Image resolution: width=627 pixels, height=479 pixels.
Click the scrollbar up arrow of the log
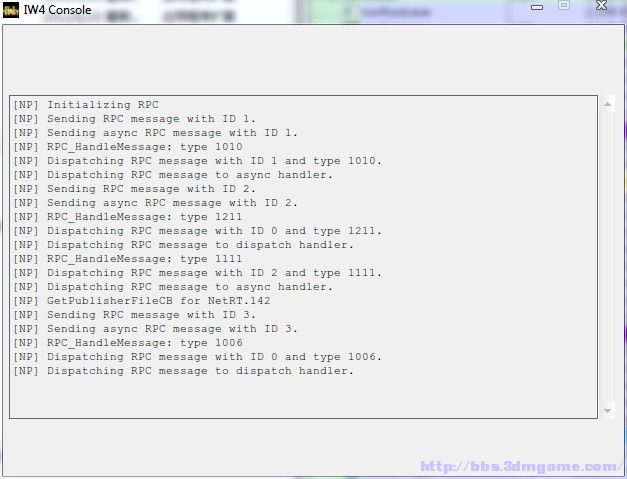[606, 104]
